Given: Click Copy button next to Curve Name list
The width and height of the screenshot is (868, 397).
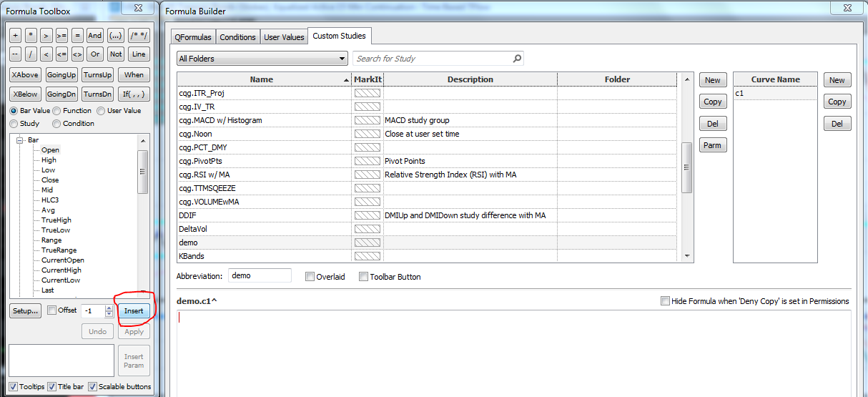Looking at the screenshot, I should coord(837,102).
